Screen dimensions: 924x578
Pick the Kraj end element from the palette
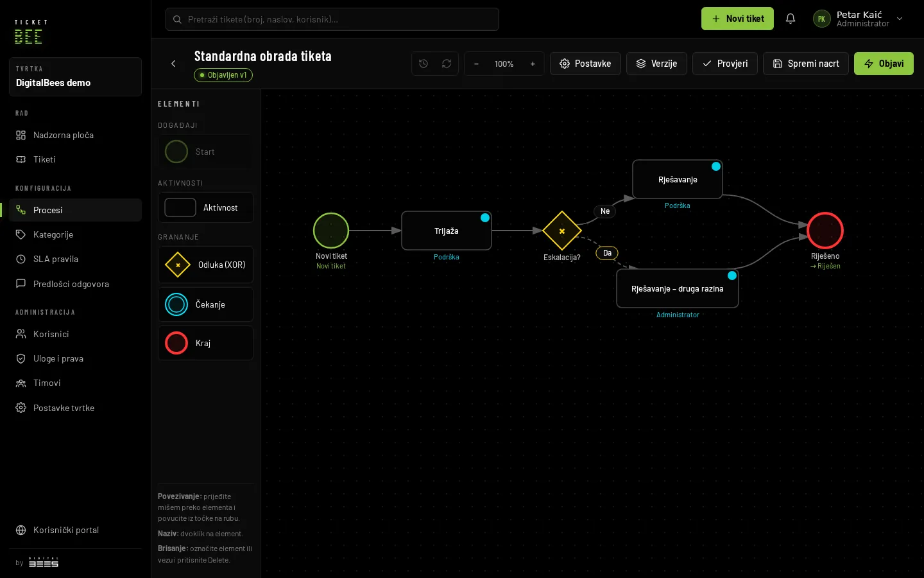[x=205, y=343]
